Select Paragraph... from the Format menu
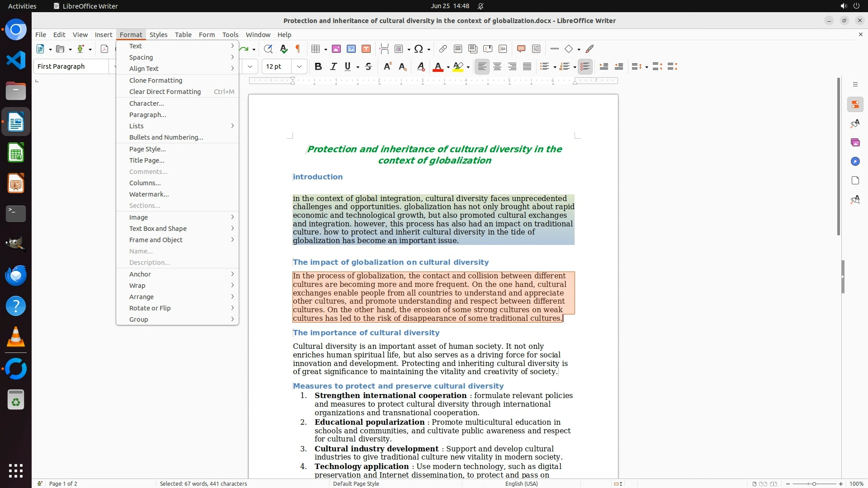This screenshot has height=488, width=868. pos(148,115)
